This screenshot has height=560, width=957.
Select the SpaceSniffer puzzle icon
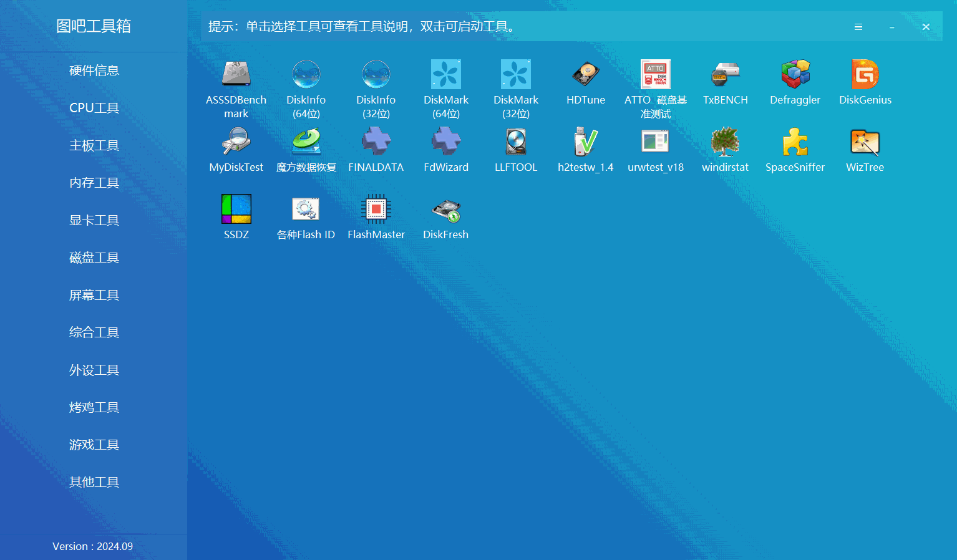coord(795,142)
